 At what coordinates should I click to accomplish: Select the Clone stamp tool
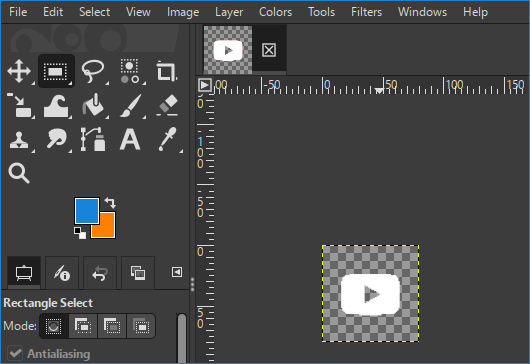tap(19, 139)
